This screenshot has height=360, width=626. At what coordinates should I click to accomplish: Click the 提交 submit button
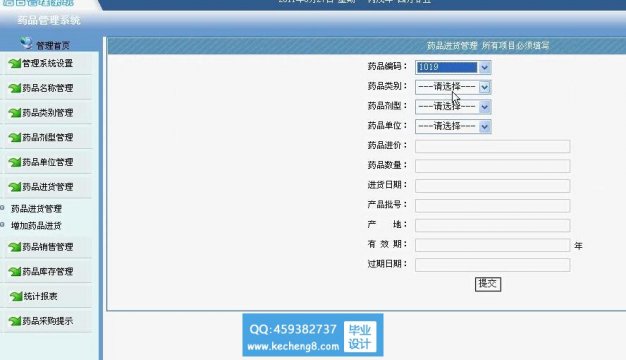tap(488, 284)
